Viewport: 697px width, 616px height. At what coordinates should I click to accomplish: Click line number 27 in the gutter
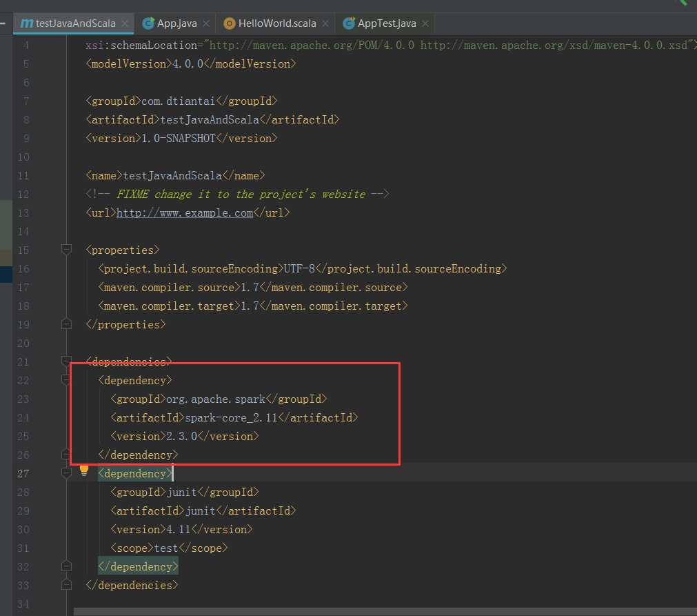[x=23, y=473]
